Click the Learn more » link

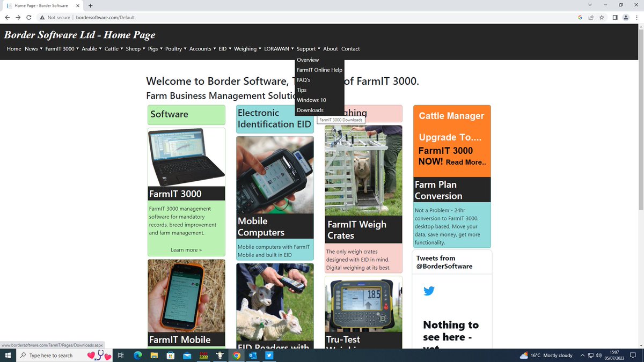186,250
